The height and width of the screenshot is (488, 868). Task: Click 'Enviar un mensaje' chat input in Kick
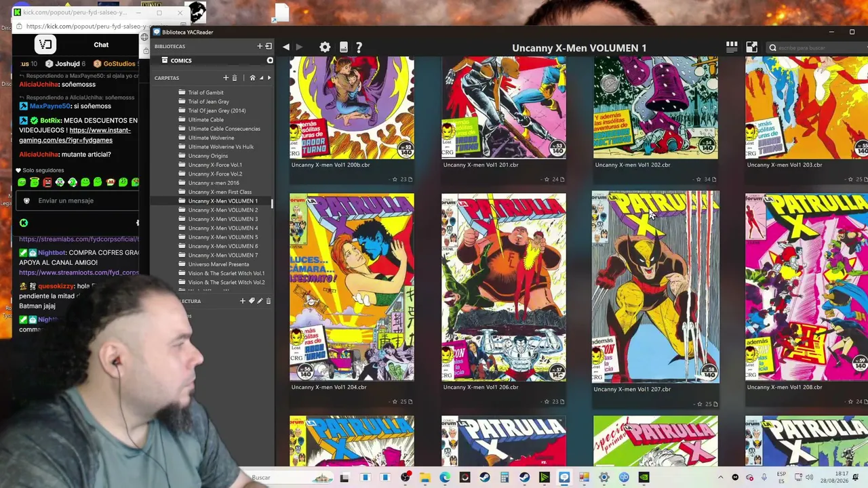(x=78, y=201)
